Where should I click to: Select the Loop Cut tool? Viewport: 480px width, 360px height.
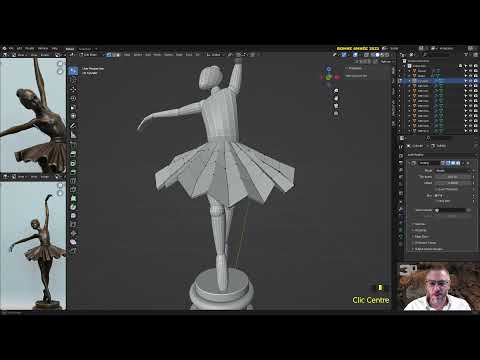pos(73,181)
